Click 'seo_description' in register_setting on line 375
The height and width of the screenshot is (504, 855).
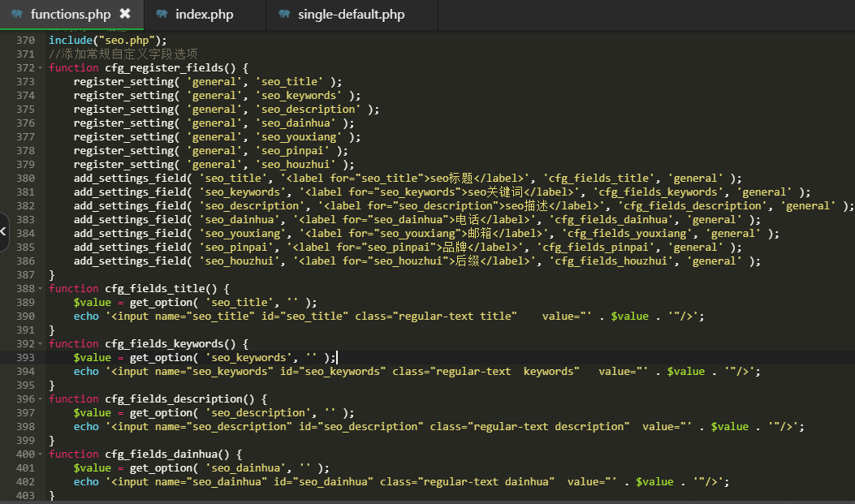point(308,110)
